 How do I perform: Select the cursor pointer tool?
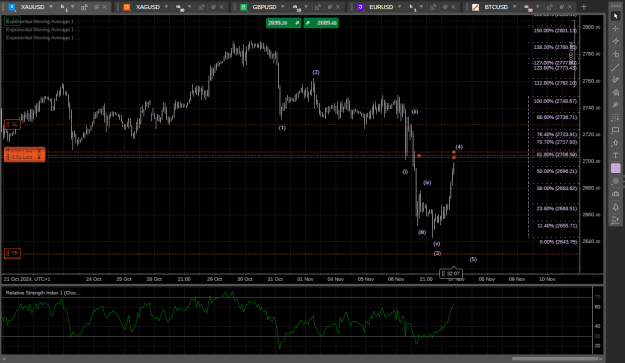pos(615,16)
